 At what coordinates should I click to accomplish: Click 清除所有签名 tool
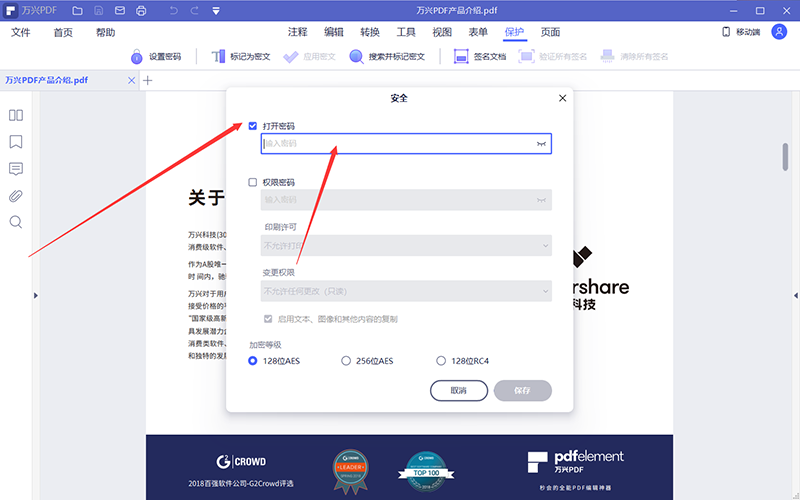(634, 57)
